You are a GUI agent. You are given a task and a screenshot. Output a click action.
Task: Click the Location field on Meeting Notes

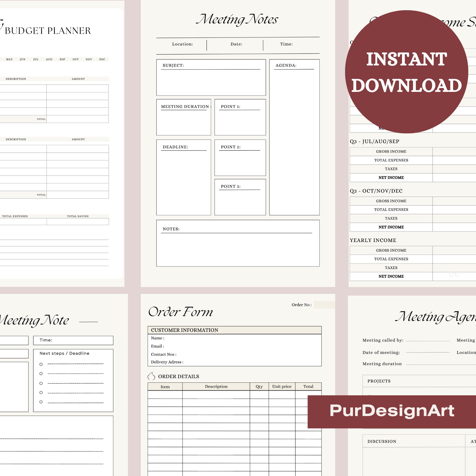click(x=182, y=44)
